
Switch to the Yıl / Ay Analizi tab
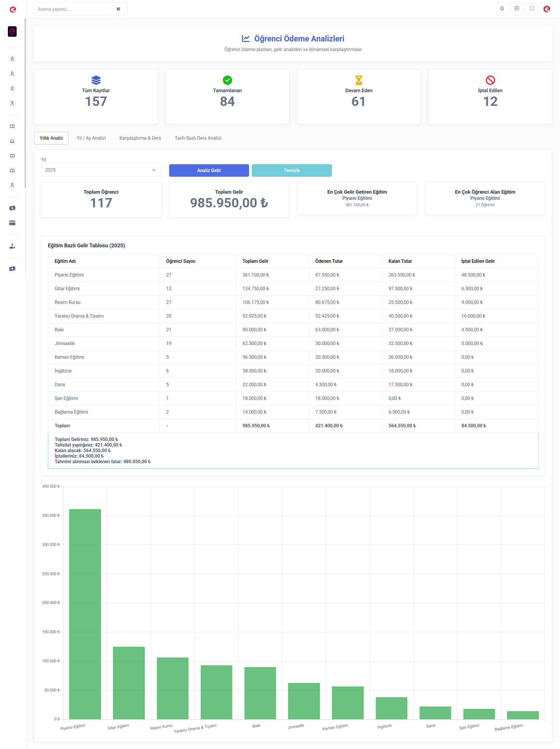pos(91,138)
